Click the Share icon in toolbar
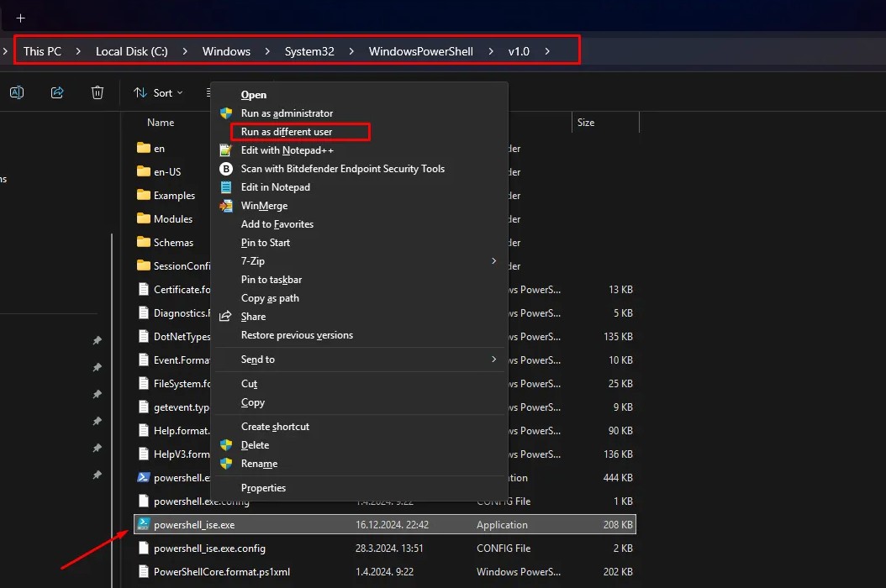The image size is (886, 588). tap(57, 92)
